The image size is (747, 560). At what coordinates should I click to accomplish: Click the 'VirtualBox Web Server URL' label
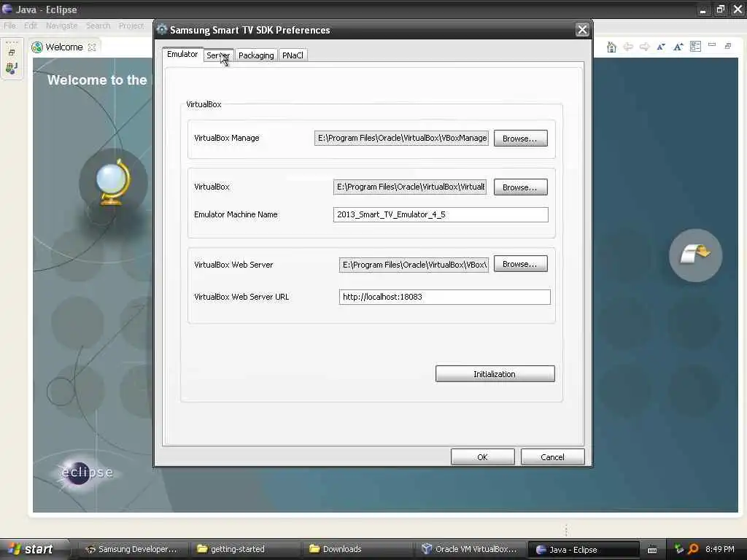[x=241, y=297]
